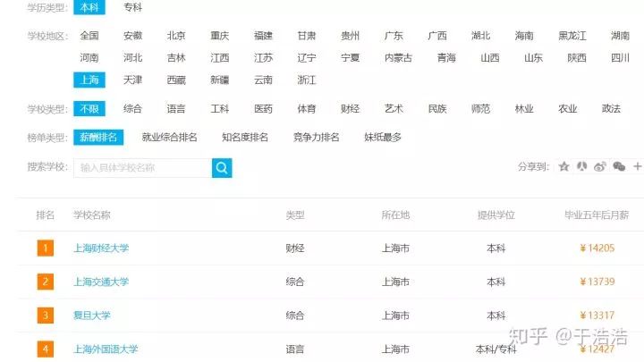The width and height of the screenshot is (644, 362).
Task: Choose 天津 region filter
Action: (132, 80)
